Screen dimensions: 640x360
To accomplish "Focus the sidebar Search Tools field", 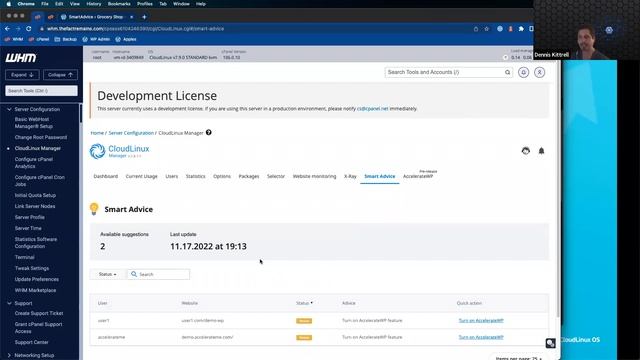I will coord(41,91).
